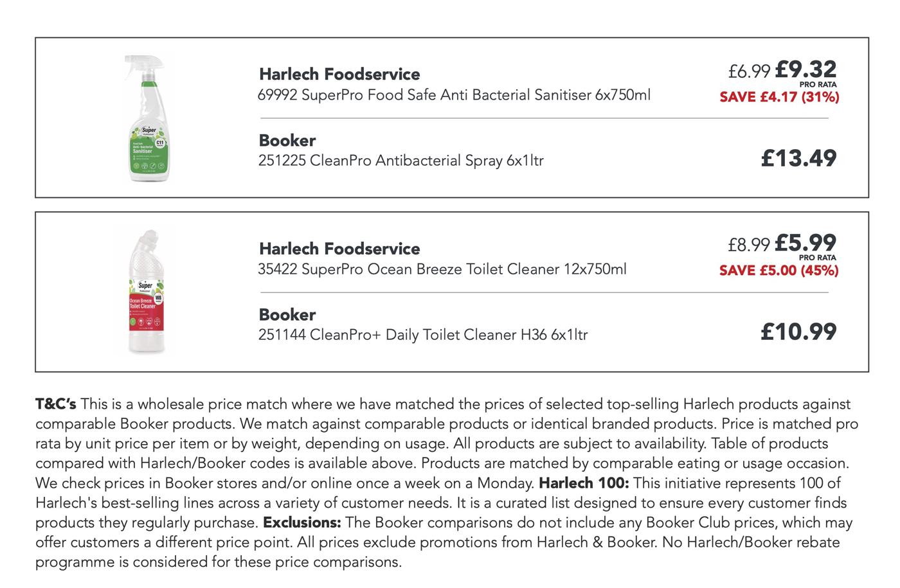The height and width of the screenshot is (588, 900).
Task: Click 251144 CleanPro+ Daily Toilet Cleaner description
Action: click(423, 335)
